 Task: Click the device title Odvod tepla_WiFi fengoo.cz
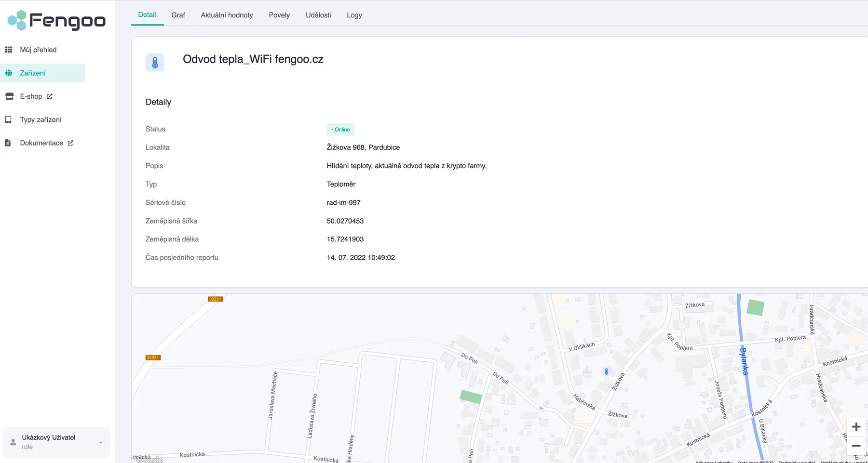(253, 59)
